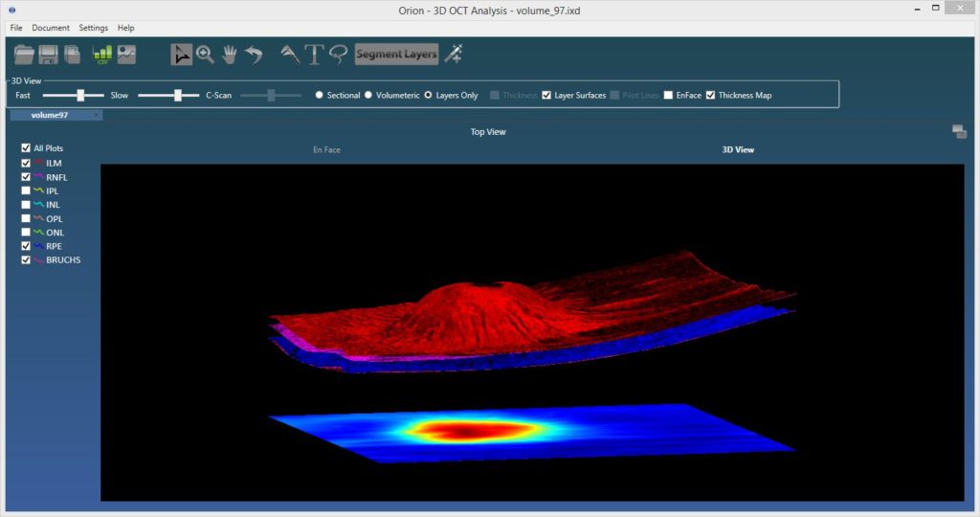Close the volume97 tab
The height and width of the screenshot is (517, 980).
pyautogui.click(x=97, y=115)
